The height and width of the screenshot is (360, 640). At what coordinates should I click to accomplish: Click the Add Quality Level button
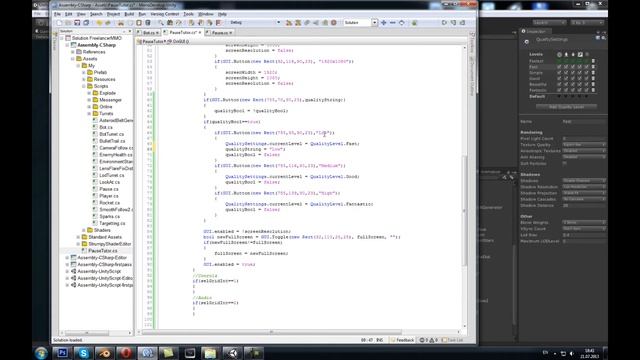(x=566, y=107)
